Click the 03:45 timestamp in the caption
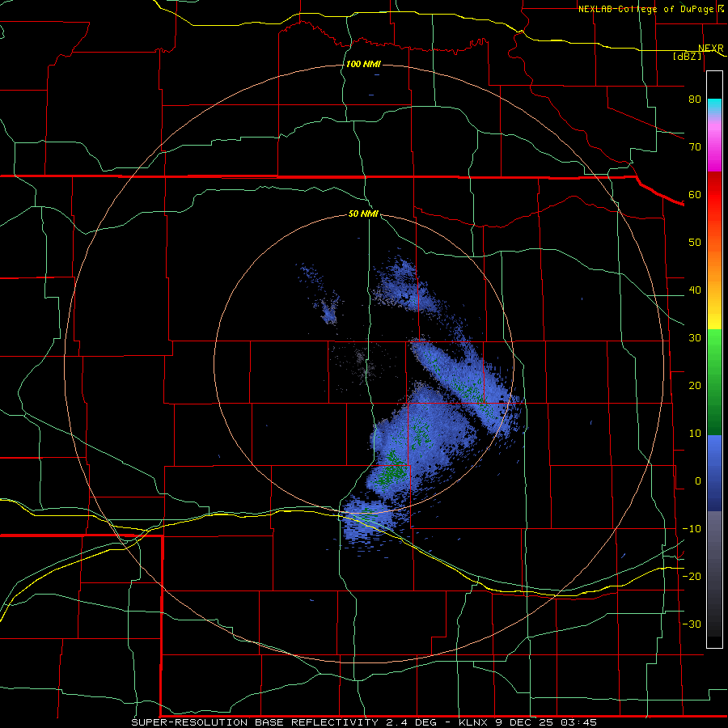This screenshot has width=728, height=728. coord(578,722)
